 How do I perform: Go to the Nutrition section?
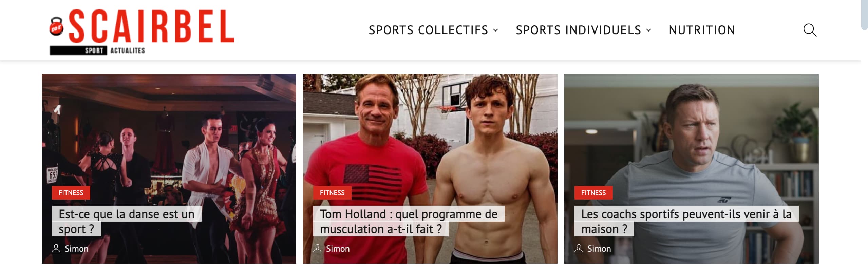point(702,30)
